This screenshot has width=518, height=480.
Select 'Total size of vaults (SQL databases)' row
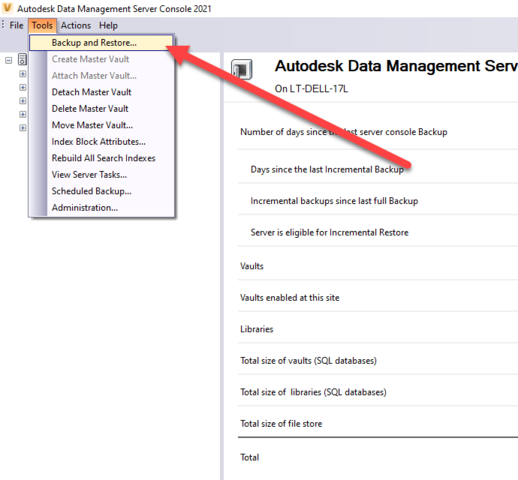[378, 361]
